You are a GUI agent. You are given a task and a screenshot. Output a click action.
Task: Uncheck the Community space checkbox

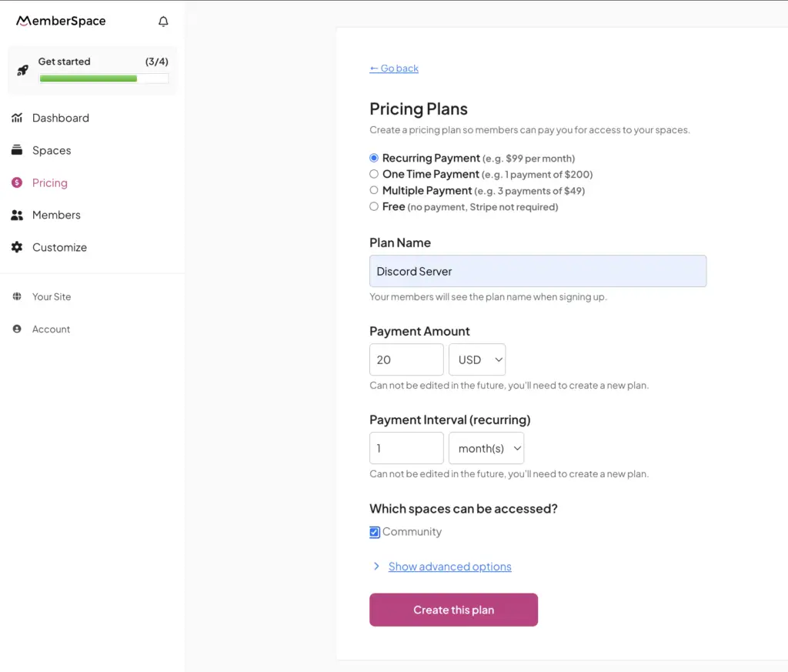click(375, 532)
